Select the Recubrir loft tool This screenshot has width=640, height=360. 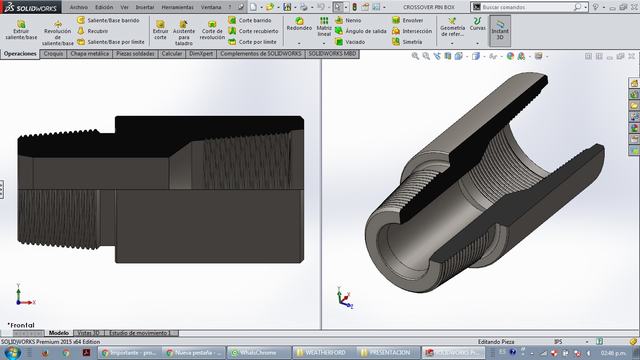(93, 31)
